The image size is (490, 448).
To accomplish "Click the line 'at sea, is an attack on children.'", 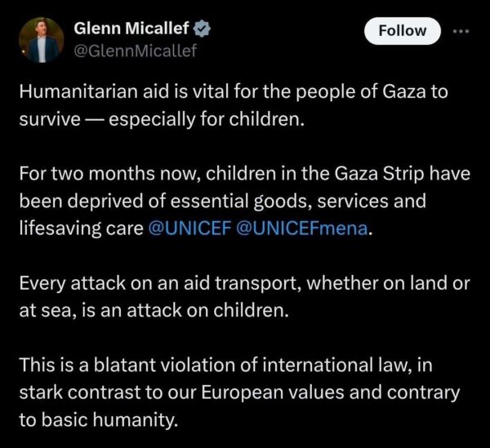I will (x=154, y=311).
